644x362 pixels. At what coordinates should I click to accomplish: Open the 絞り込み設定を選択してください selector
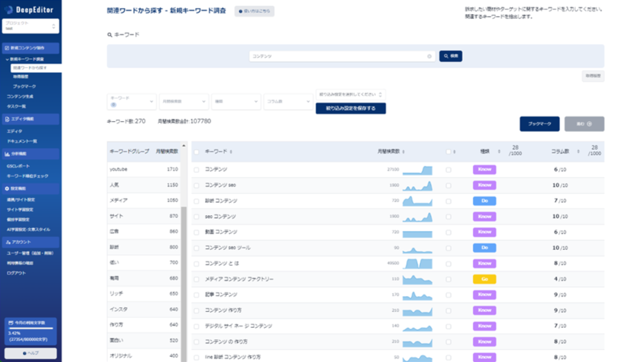(x=351, y=95)
